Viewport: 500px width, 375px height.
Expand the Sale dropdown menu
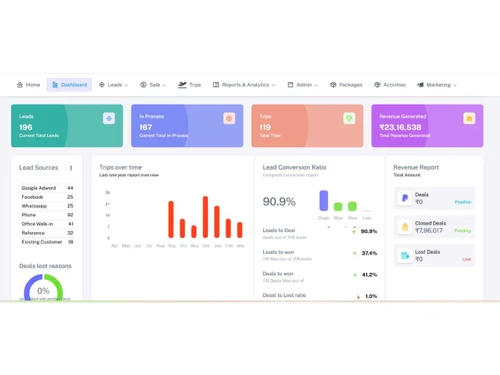153,85
